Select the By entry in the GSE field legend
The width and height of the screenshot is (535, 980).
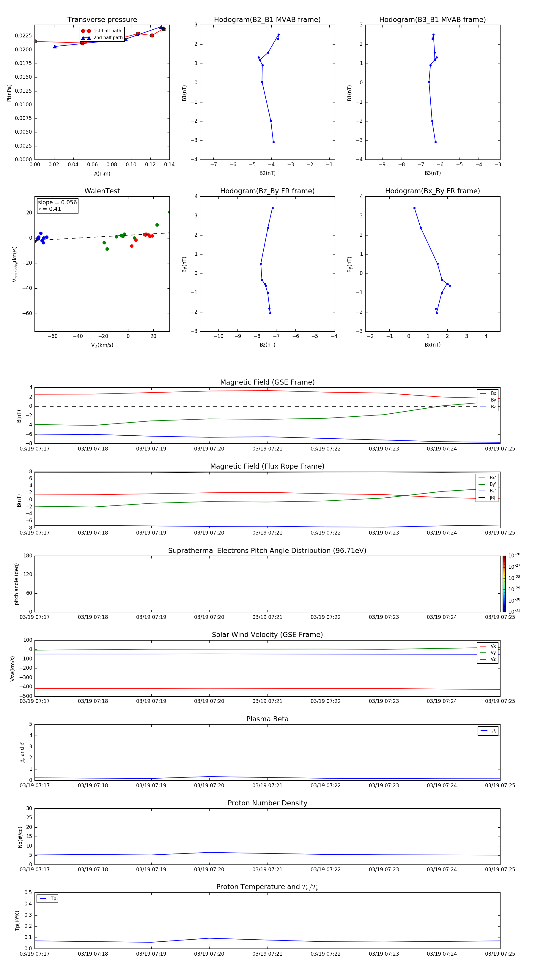pos(488,400)
